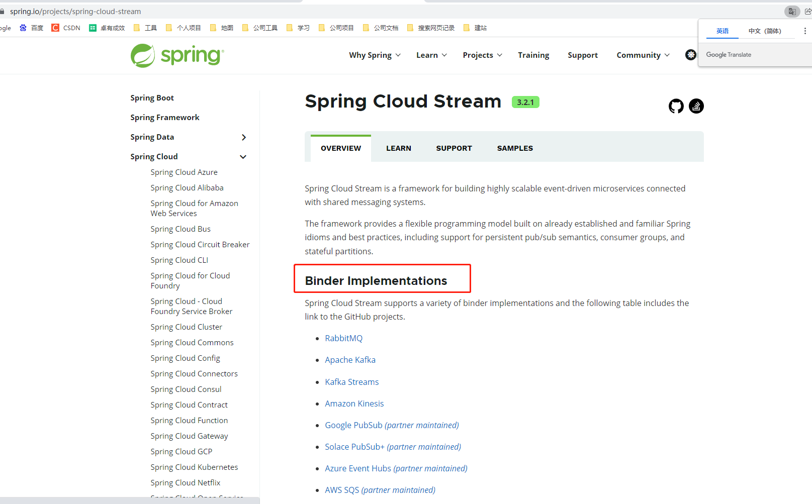812x504 pixels.
Task: Click the 3.2.1 version badge
Action: click(525, 102)
